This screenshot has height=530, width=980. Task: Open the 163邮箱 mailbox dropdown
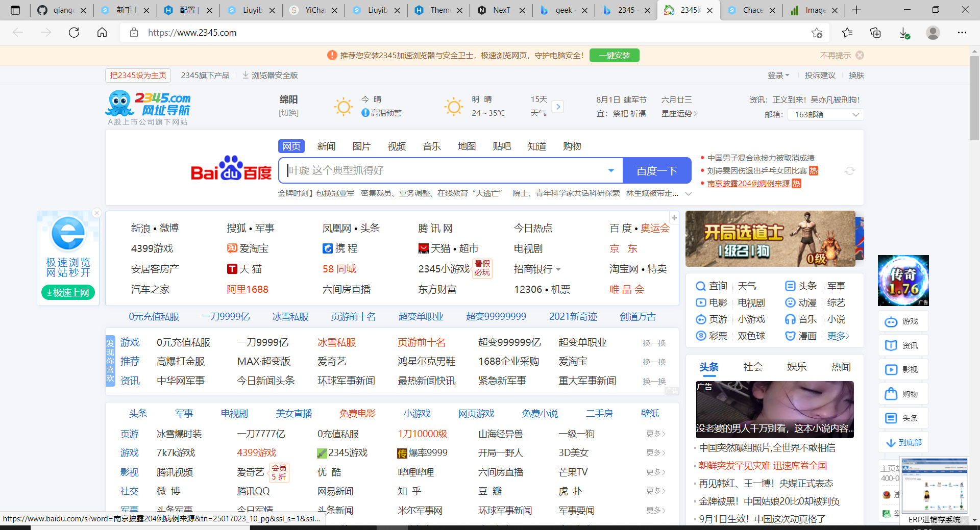tap(825, 114)
